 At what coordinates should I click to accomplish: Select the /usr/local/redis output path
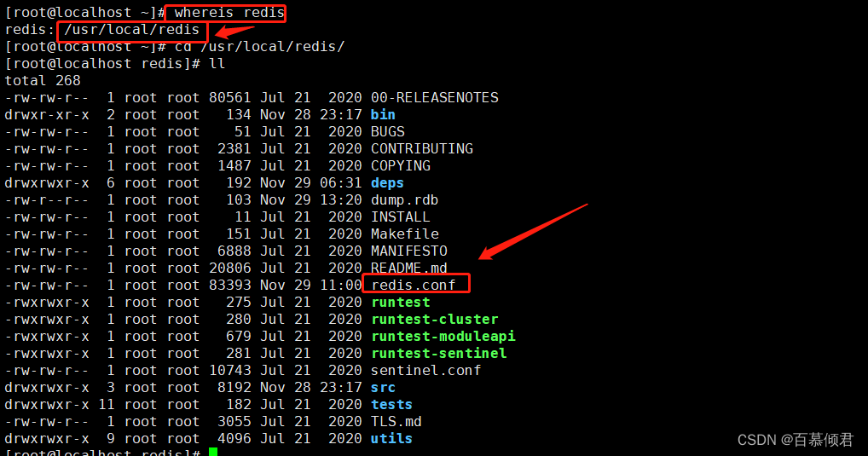132,29
